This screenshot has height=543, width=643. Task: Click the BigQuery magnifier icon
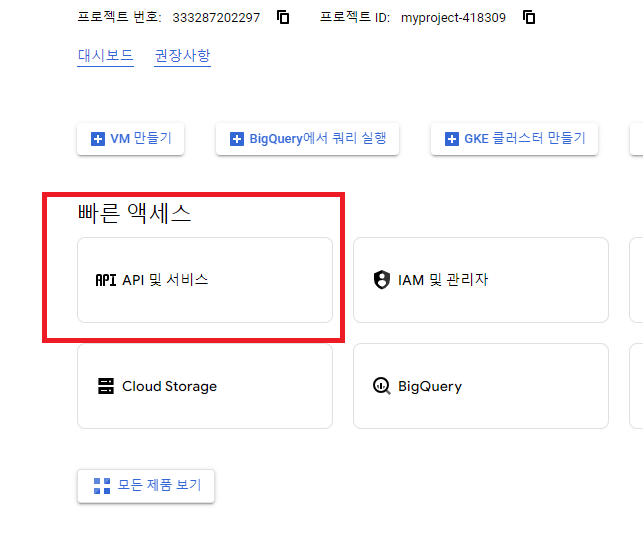pyautogui.click(x=382, y=386)
